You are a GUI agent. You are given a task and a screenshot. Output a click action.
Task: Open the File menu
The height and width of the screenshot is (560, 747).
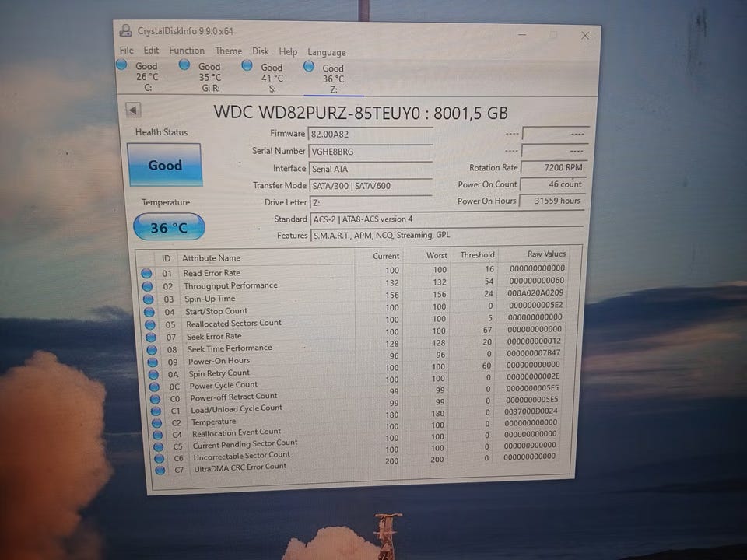[x=126, y=50]
